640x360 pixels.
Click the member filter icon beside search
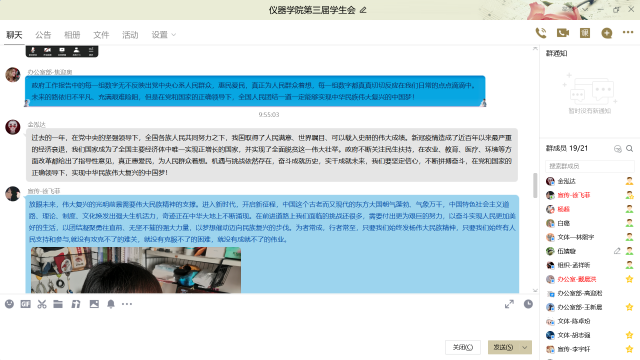tap(618, 149)
